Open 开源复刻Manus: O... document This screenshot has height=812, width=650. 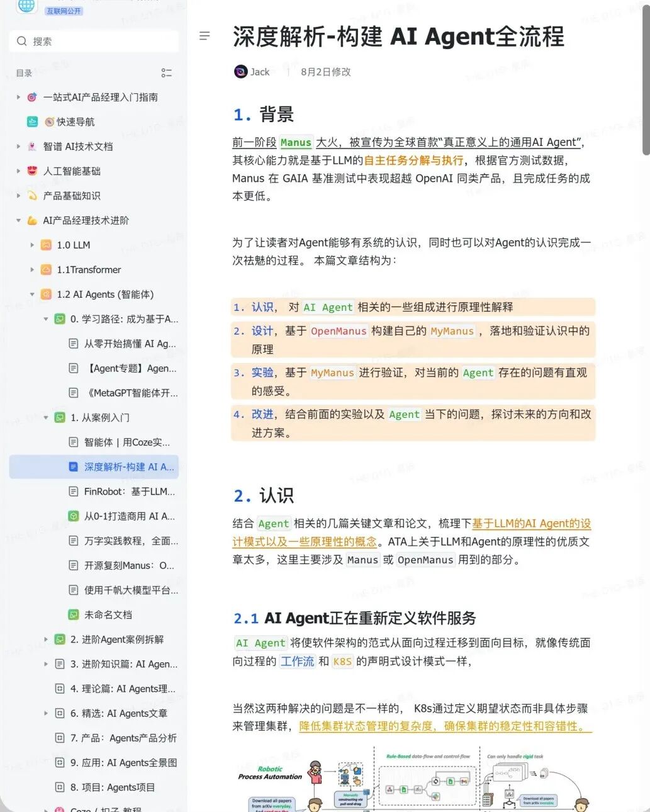tap(129, 565)
